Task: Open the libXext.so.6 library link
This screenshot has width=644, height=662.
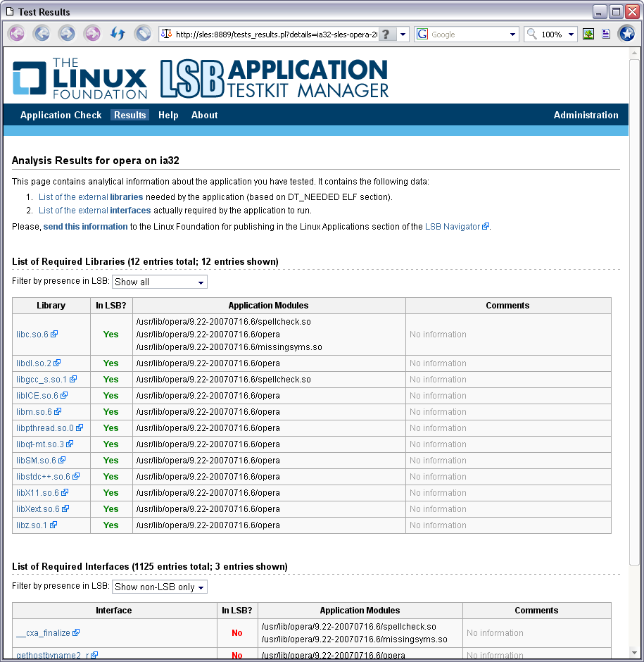Action: 38,508
